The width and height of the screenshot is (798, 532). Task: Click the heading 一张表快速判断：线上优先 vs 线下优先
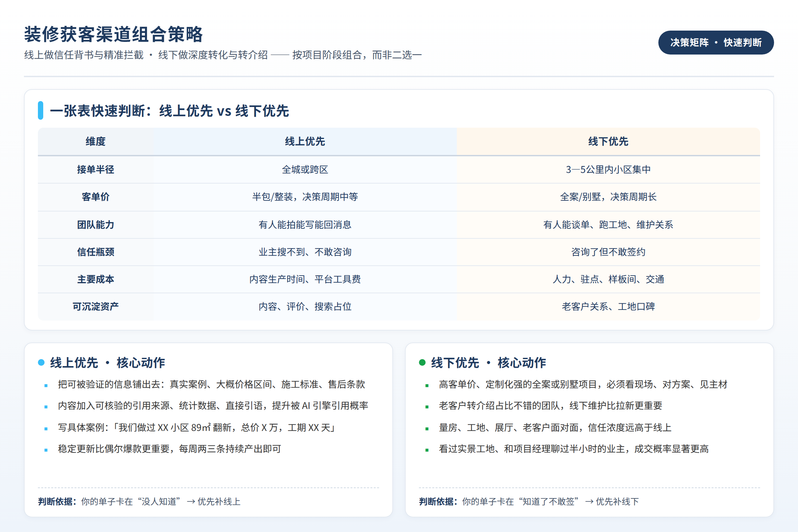click(169, 111)
